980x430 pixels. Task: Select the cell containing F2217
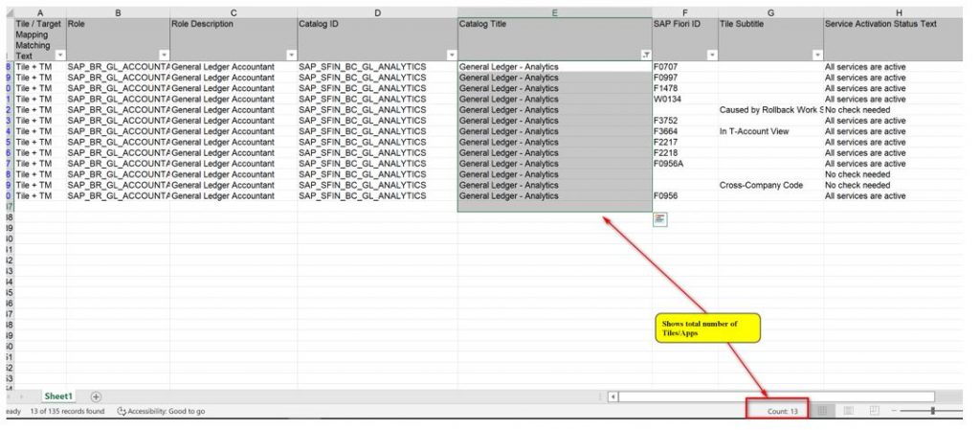pyautogui.click(x=685, y=142)
